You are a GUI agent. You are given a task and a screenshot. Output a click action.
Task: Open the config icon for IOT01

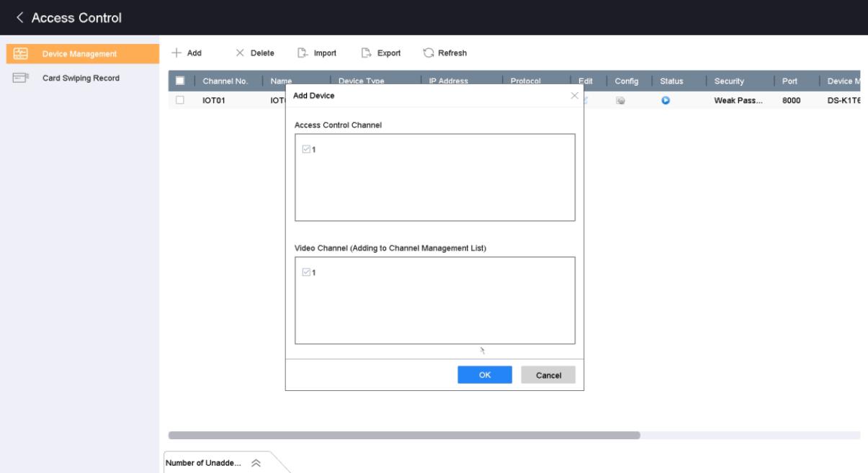coord(619,102)
